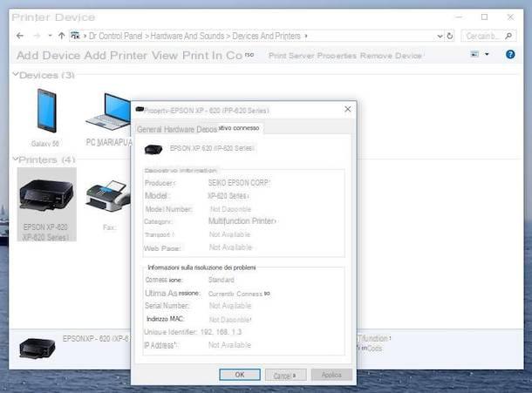The width and height of the screenshot is (532, 393).
Task: Select Control Panel breadcrumb
Action: pyautogui.click(x=115, y=36)
